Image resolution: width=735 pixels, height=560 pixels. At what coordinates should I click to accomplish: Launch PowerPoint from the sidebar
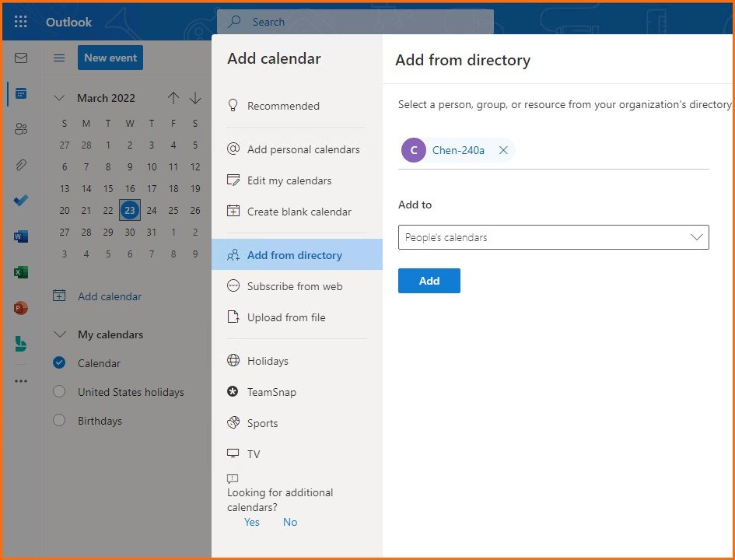[21, 308]
